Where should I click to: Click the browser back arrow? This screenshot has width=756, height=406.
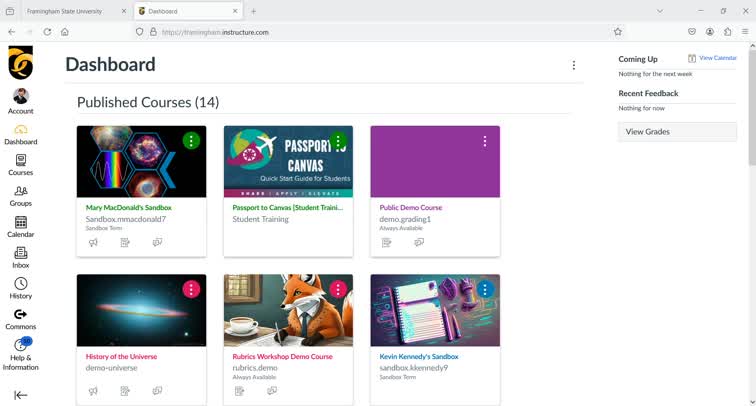[x=12, y=32]
